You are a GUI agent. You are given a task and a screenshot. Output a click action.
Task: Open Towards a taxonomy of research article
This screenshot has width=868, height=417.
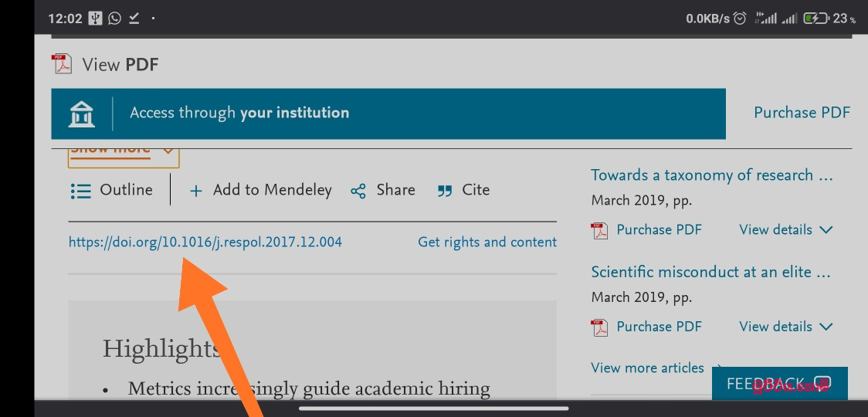pyautogui.click(x=712, y=175)
